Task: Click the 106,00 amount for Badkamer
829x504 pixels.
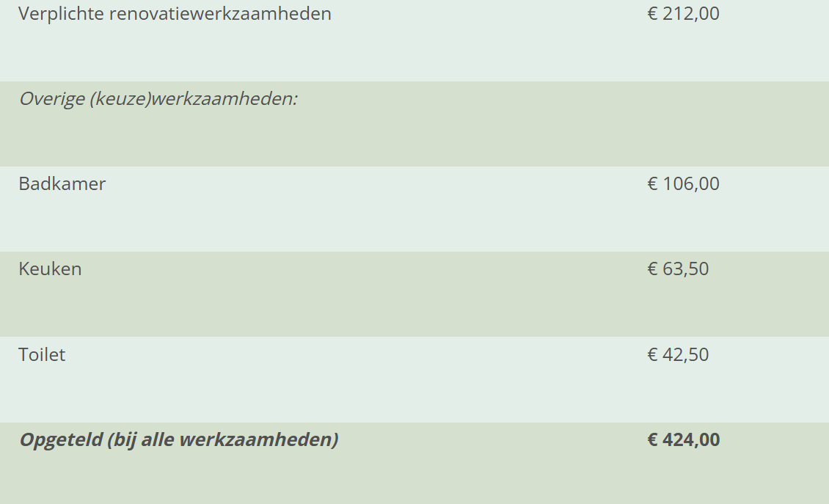Action: [x=691, y=184]
